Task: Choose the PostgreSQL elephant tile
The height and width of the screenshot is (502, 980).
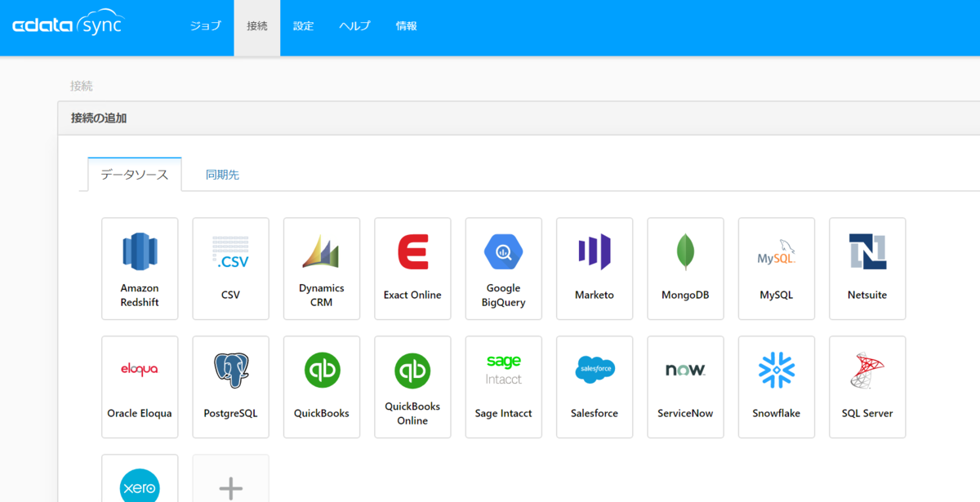Action: click(230, 387)
